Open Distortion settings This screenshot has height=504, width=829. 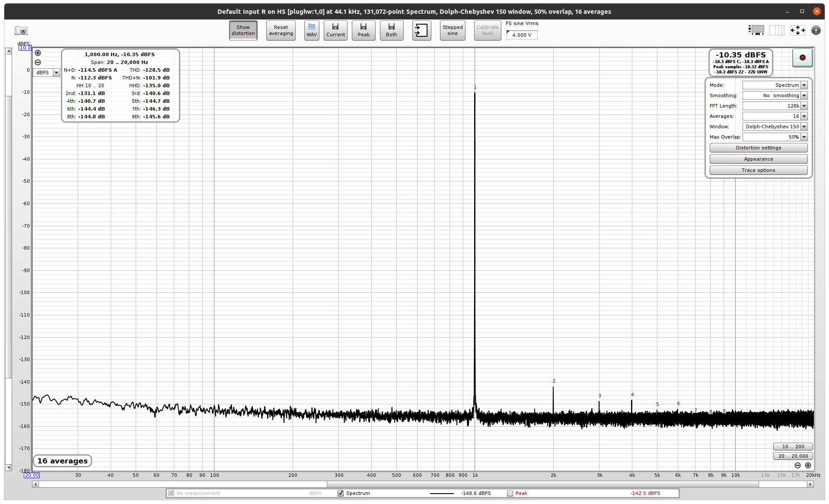point(759,148)
